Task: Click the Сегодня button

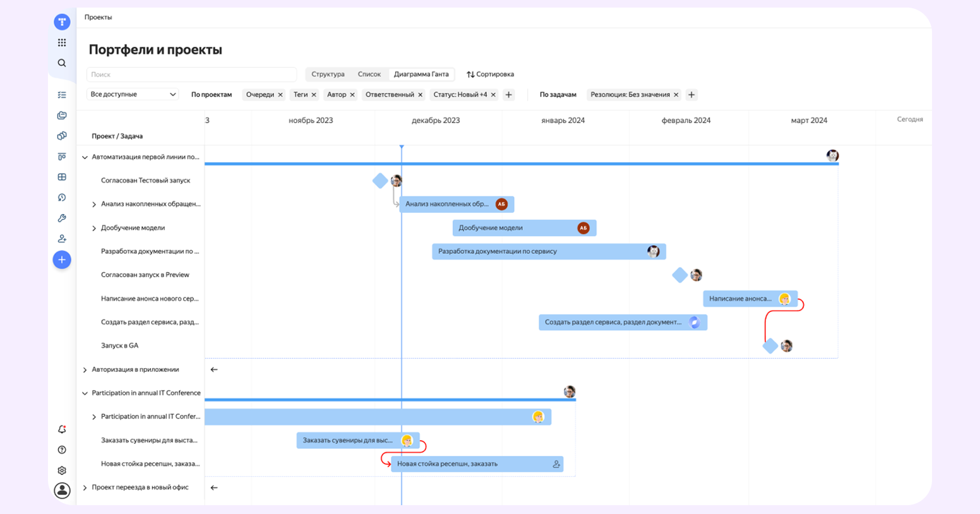Action: [910, 119]
